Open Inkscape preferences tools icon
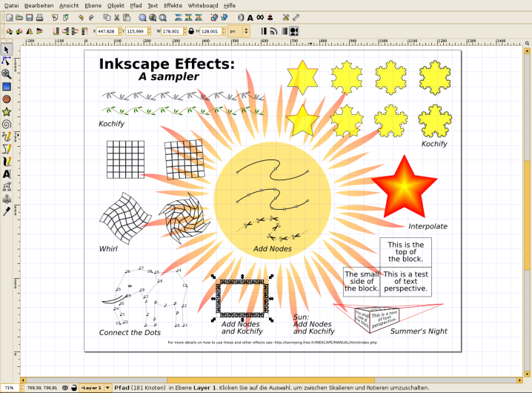This screenshot has height=393, width=532. 286,18
